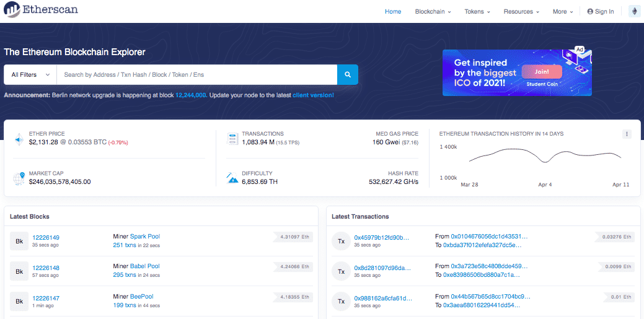The height and width of the screenshot is (319, 644).
Task: Click the transaction history chart line
Action: [545, 155]
